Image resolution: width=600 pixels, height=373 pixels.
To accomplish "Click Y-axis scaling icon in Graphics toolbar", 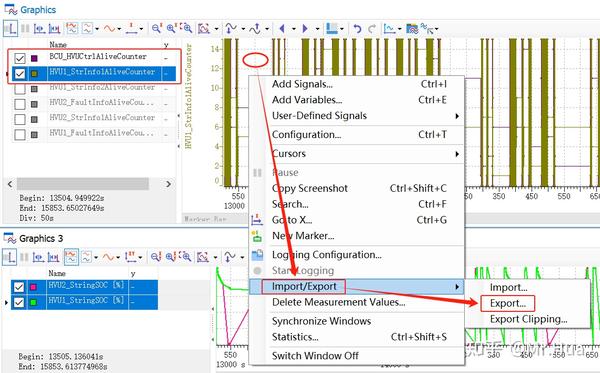I will (231, 28).
